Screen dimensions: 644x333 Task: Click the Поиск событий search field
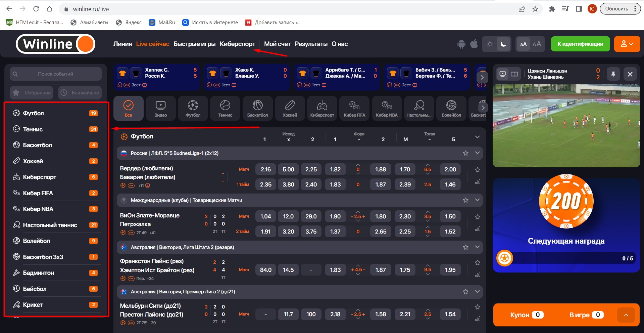point(55,74)
